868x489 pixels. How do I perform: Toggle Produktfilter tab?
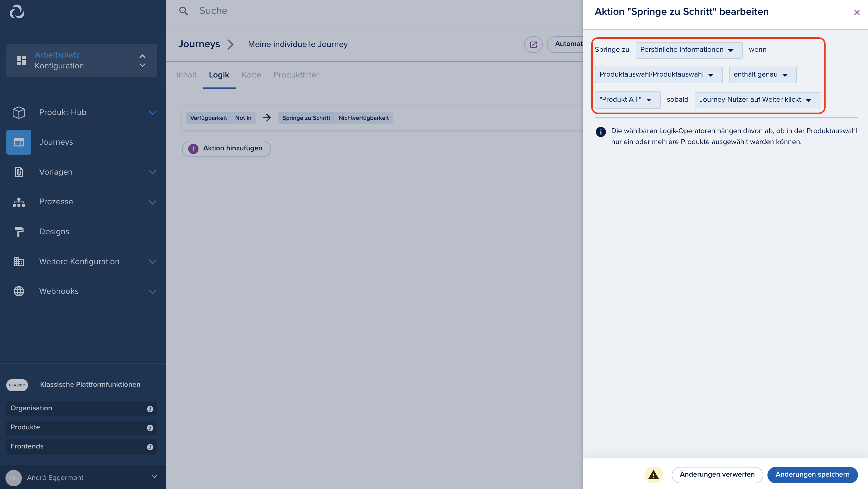pos(296,75)
